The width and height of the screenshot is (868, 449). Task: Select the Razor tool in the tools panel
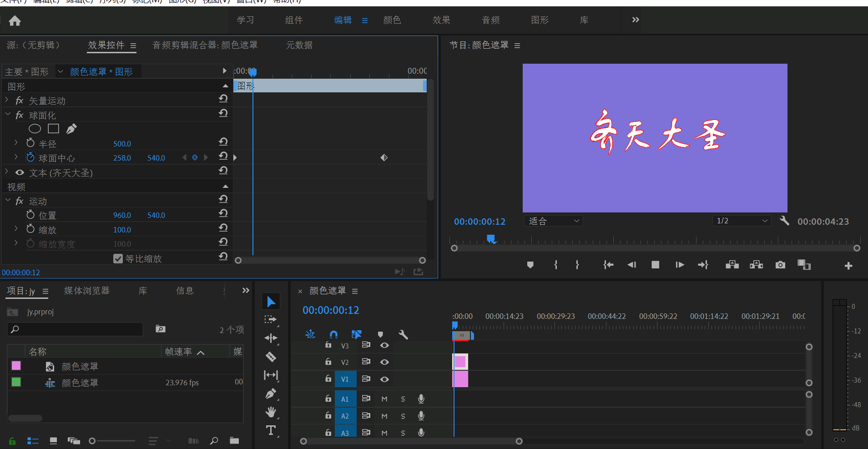point(271,357)
